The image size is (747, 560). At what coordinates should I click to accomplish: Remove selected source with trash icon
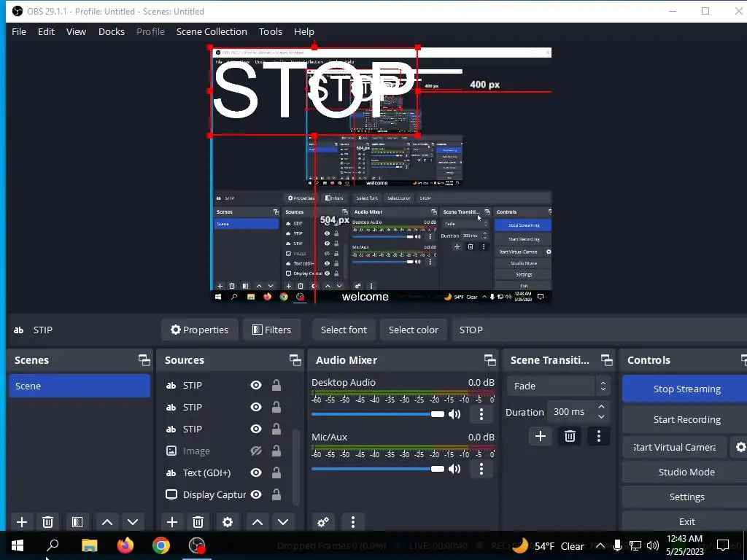click(198, 522)
